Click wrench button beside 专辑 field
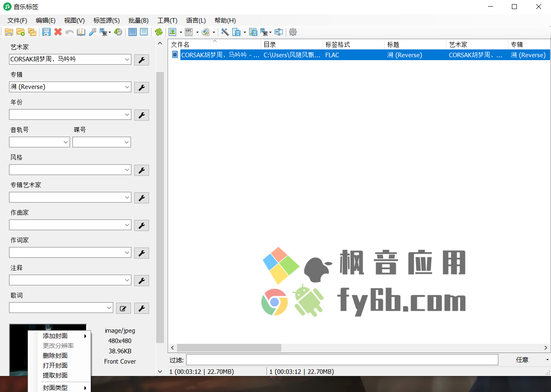The height and width of the screenshot is (392, 551). pos(142,87)
